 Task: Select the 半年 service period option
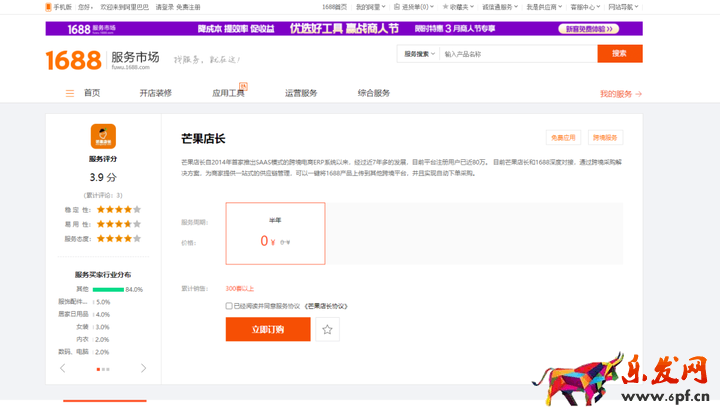click(275, 233)
